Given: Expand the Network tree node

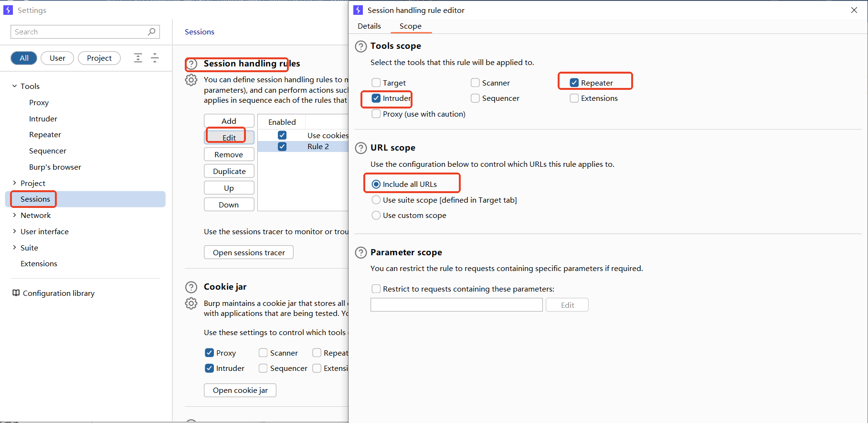Looking at the screenshot, I should tap(14, 215).
